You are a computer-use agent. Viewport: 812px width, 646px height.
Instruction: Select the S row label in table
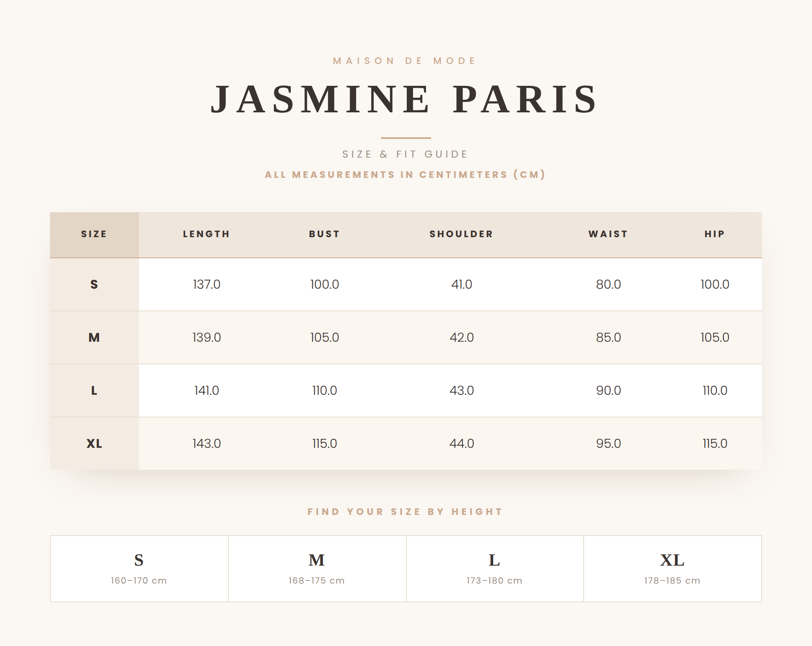coord(94,284)
